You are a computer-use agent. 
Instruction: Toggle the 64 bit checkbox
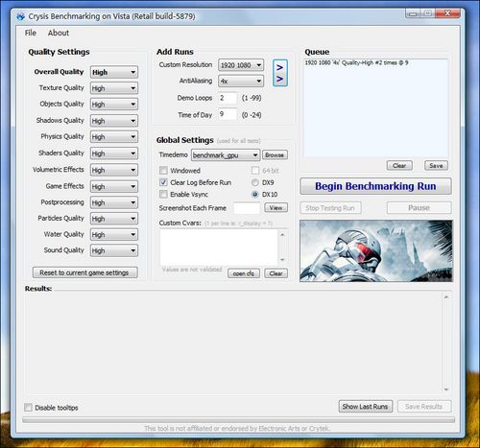(255, 171)
